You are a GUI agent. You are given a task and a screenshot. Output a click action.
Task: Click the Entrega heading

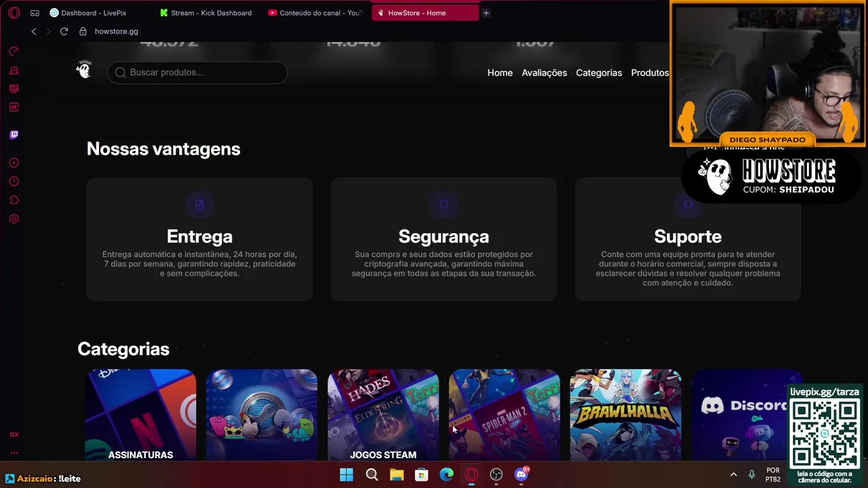[x=199, y=236]
